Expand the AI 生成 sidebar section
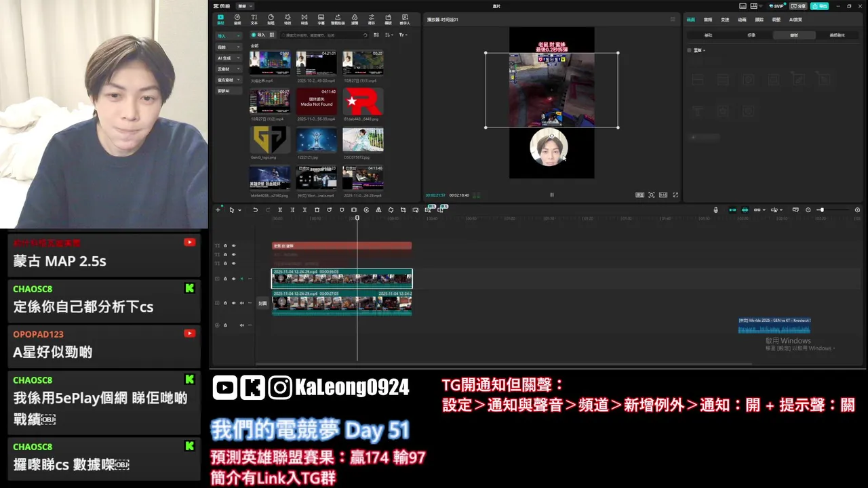 (229, 58)
